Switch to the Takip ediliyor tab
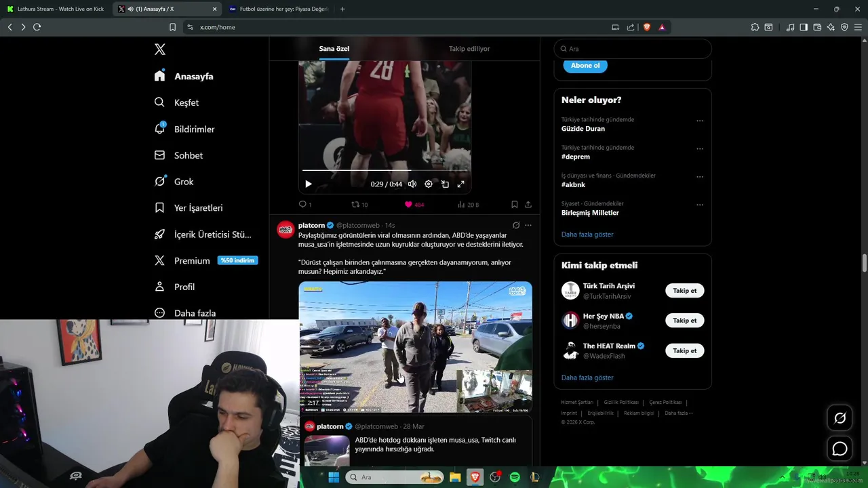Viewport: 868px width, 488px height. click(469, 49)
